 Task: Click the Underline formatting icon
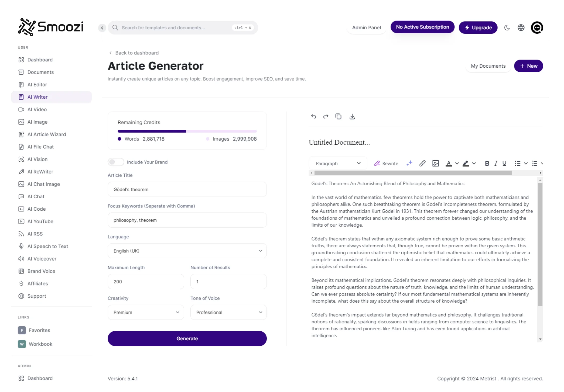point(504,164)
